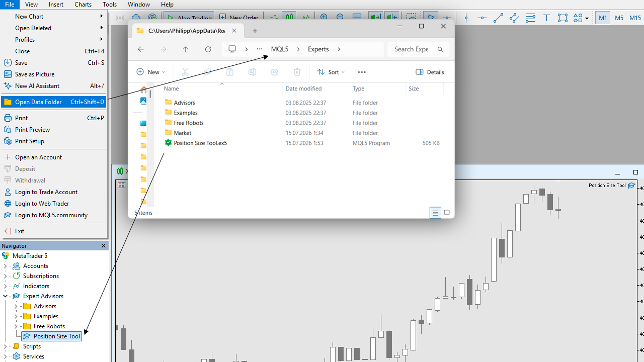
Task: Select Print Setup menu entry
Action: pos(53,141)
